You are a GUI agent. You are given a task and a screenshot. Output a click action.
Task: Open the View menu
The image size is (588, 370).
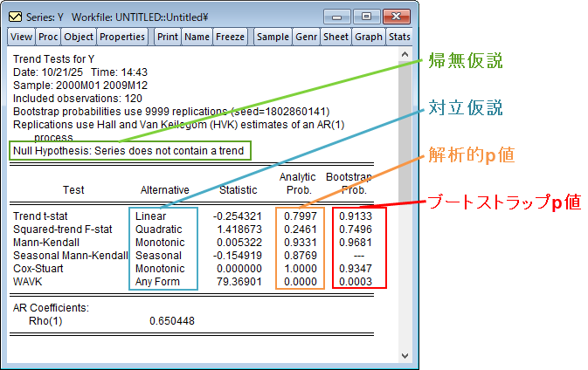(22, 37)
